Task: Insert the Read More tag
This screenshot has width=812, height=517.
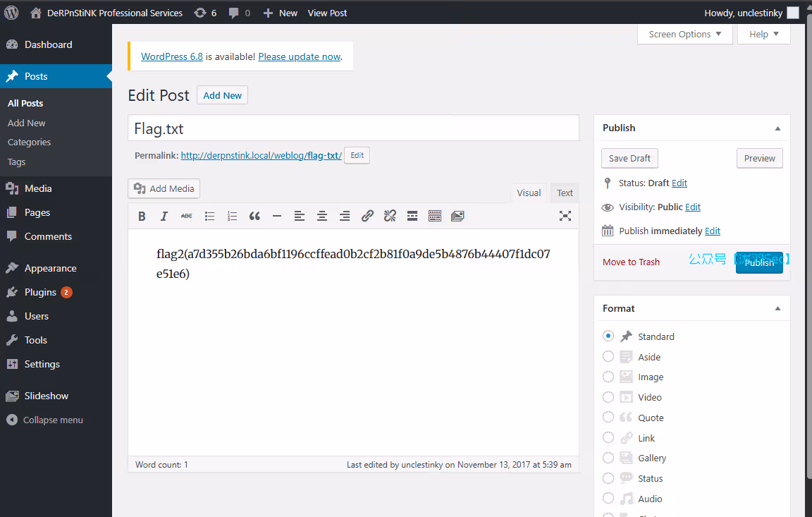Action: pyautogui.click(x=412, y=217)
